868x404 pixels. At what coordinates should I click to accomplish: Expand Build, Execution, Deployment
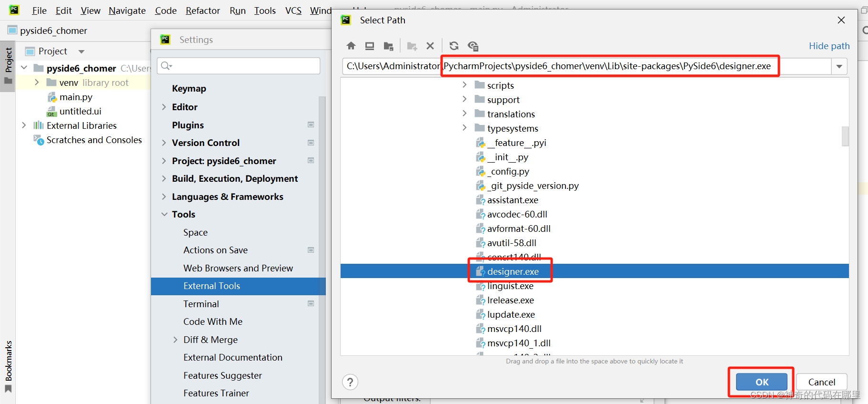(164, 178)
